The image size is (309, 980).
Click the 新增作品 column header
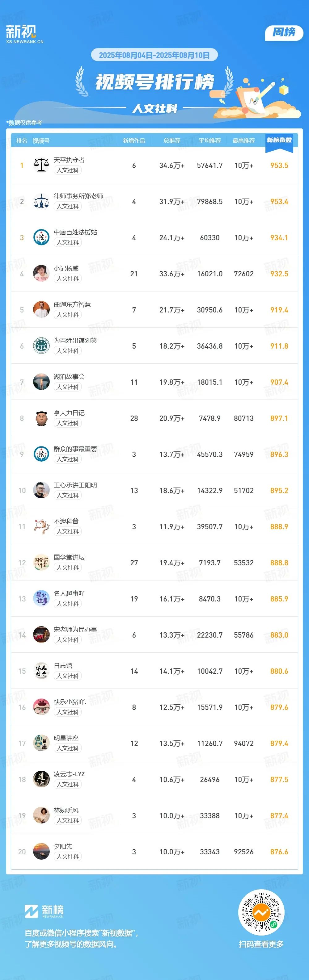134,141
